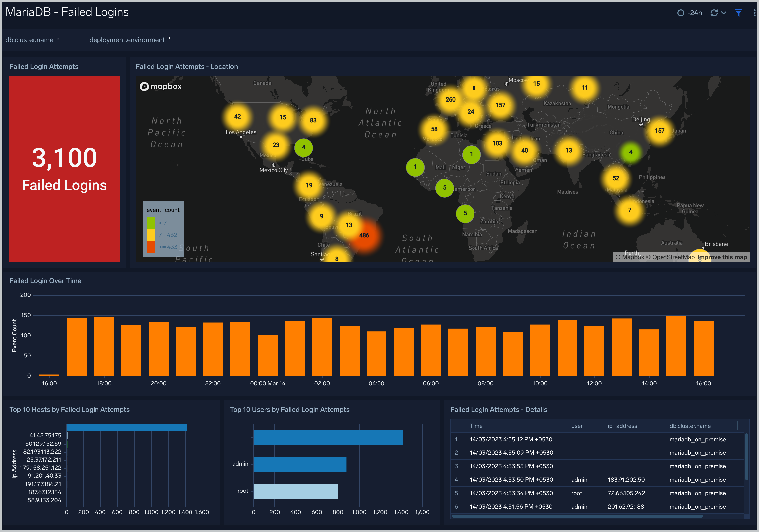Click the blue filter funnel icon
The height and width of the screenshot is (532, 759).
coord(739,13)
